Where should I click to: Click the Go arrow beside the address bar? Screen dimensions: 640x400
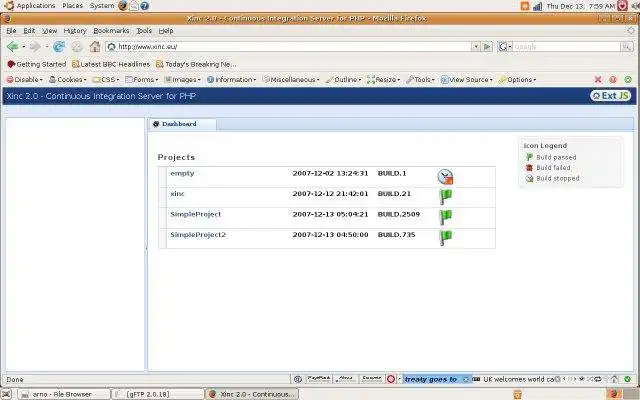tap(487, 47)
